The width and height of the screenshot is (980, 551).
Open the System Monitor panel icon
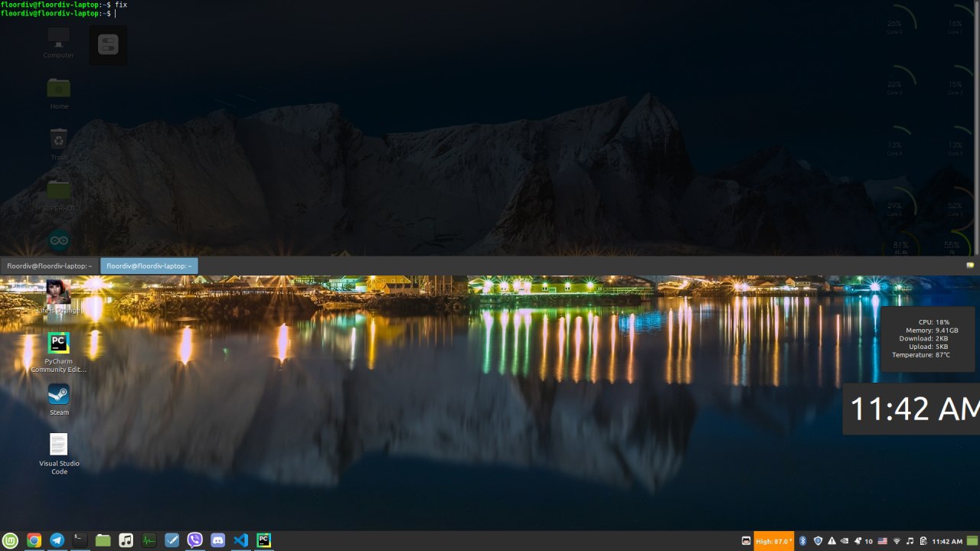coord(149,540)
